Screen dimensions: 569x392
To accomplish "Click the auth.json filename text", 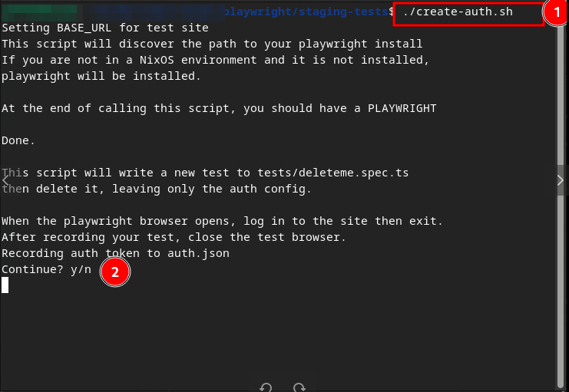I will click(x=198, y=253).
